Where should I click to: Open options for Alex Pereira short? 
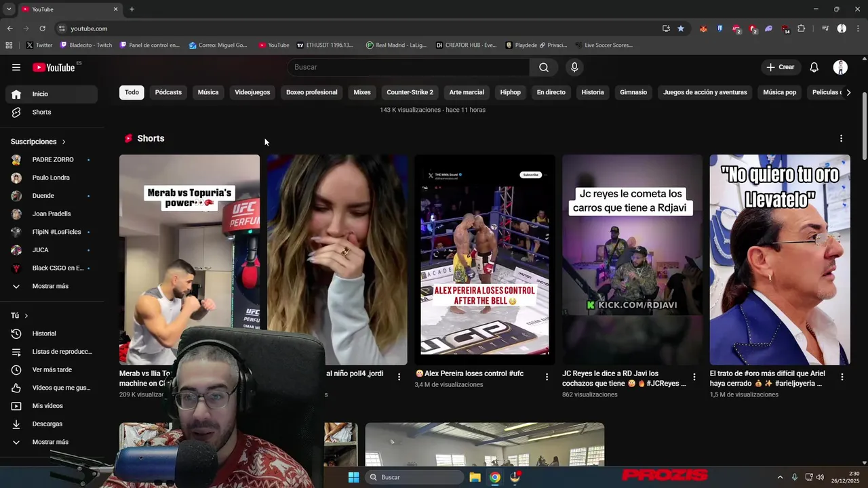point(547,377)
